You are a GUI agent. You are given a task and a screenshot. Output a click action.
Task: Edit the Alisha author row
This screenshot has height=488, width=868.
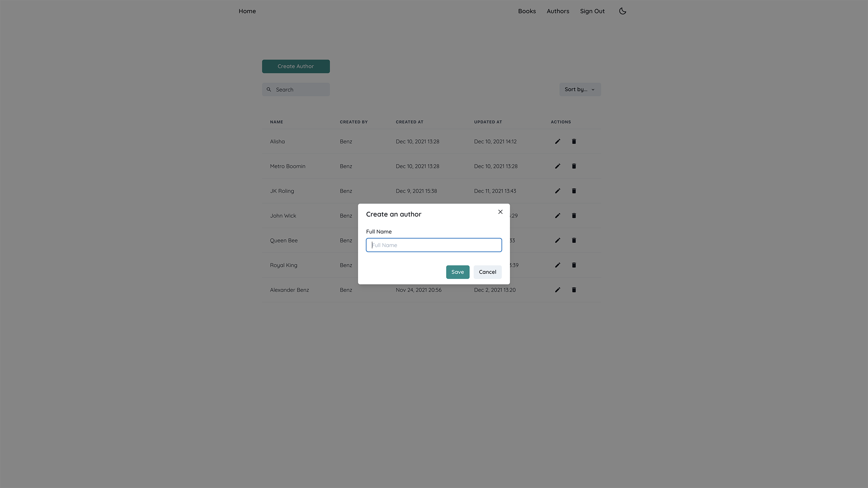[557, 141]
